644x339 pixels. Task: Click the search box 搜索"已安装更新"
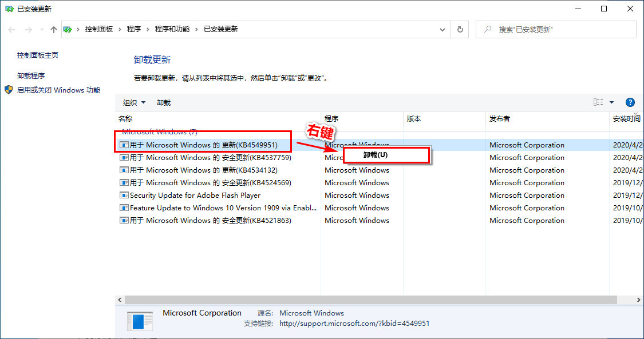556,30
